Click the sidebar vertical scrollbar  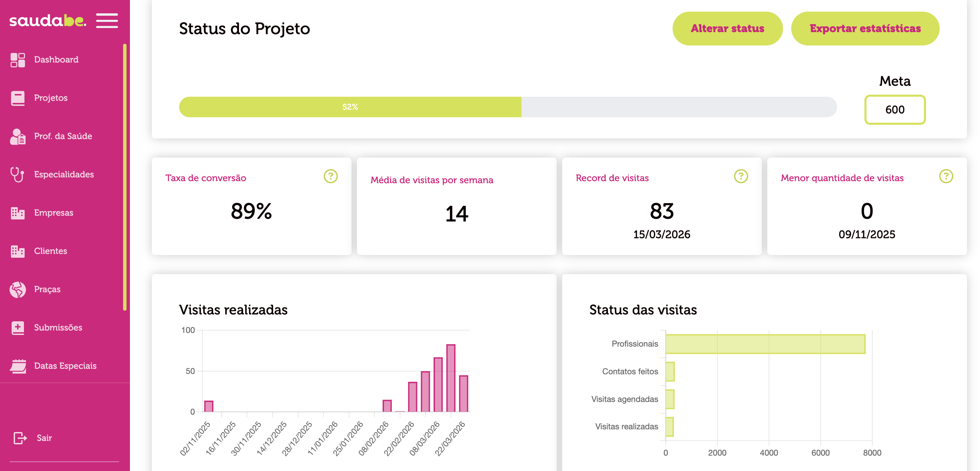tap(124, 177)
